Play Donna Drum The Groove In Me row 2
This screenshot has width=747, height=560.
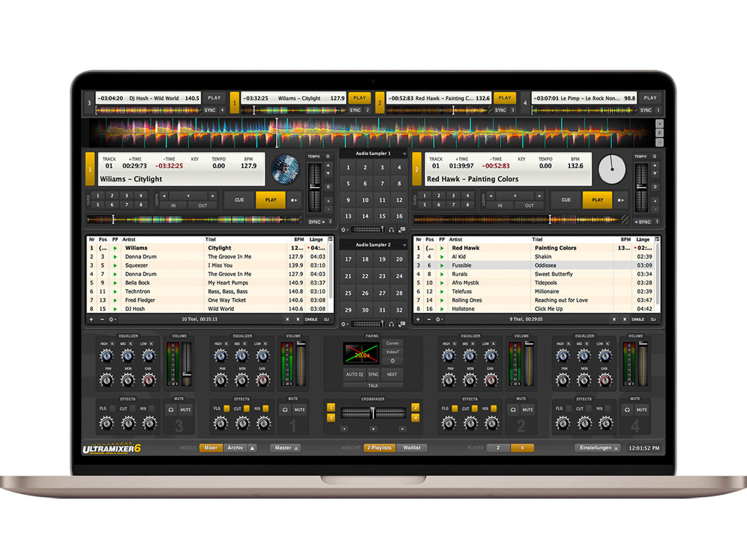pyautogui.click(x=115, y=257)
